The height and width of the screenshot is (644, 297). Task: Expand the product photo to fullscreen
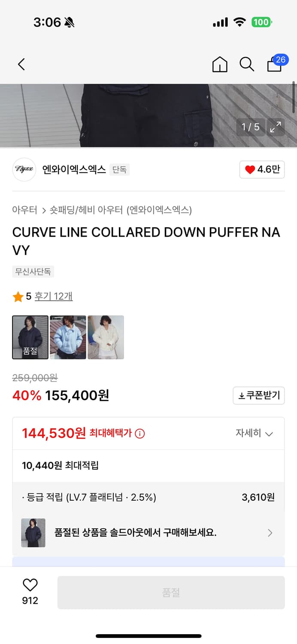(x=276, y=127)
